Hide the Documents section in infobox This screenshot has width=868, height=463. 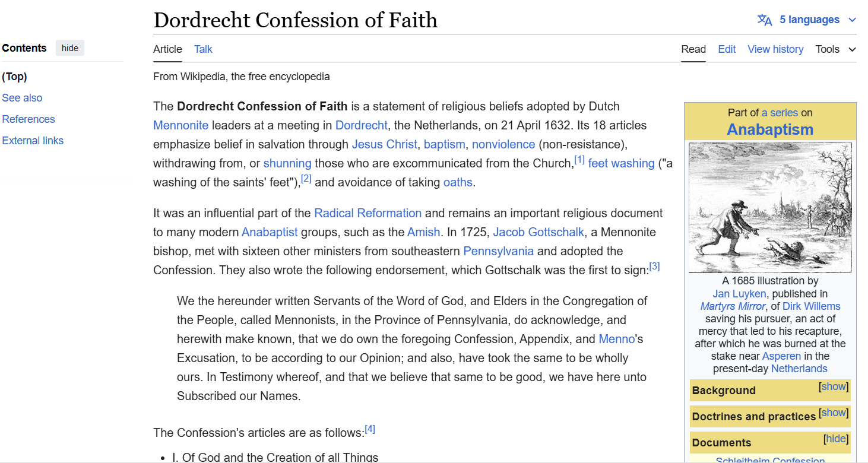point(836,439)
